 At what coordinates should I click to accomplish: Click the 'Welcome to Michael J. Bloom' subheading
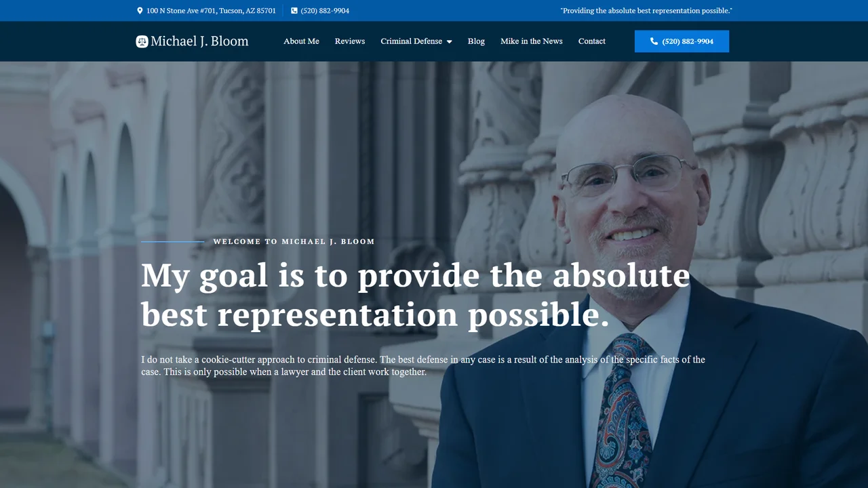pos(294,242)
